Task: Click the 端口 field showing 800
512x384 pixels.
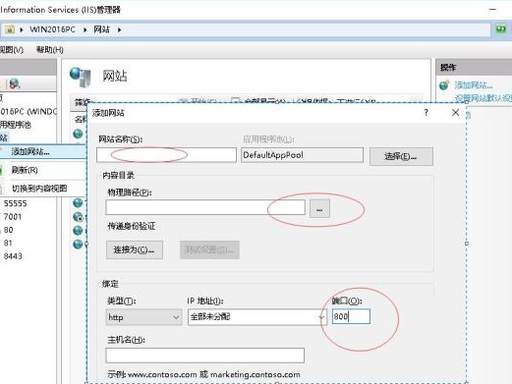Action: click(x=351, y=316)
